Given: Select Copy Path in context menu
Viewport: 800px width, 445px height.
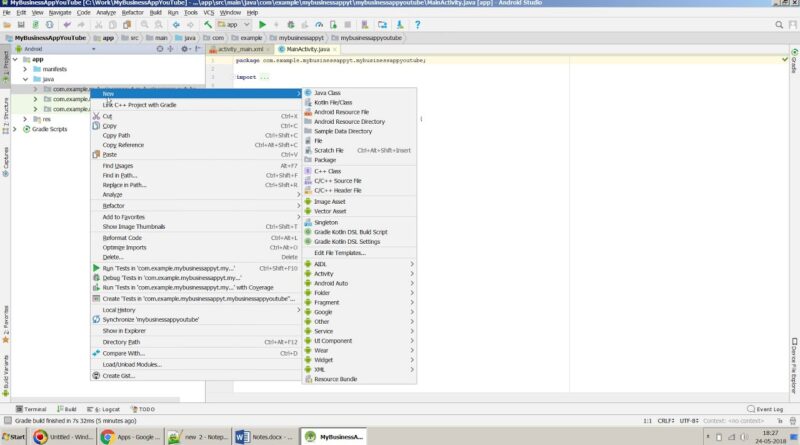Looking at the screenshot, I should [x=195, y=136].
